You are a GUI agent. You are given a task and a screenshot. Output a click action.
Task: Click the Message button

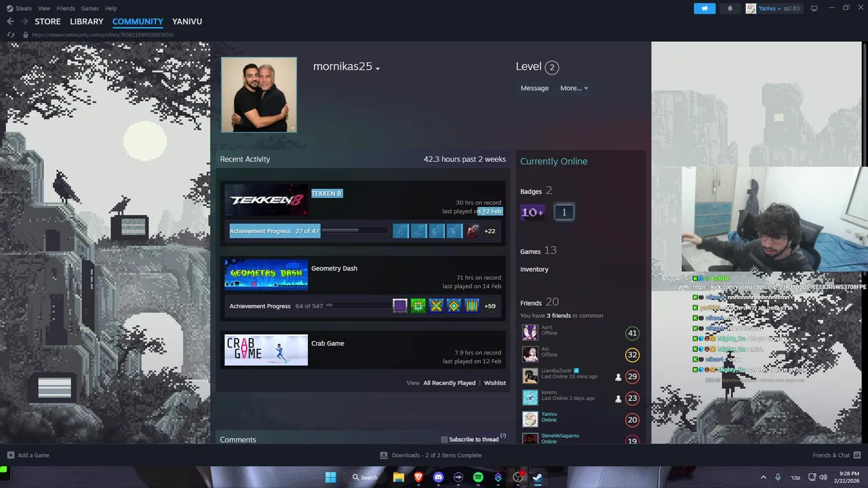pyautogui.click(x=534, y=88)
